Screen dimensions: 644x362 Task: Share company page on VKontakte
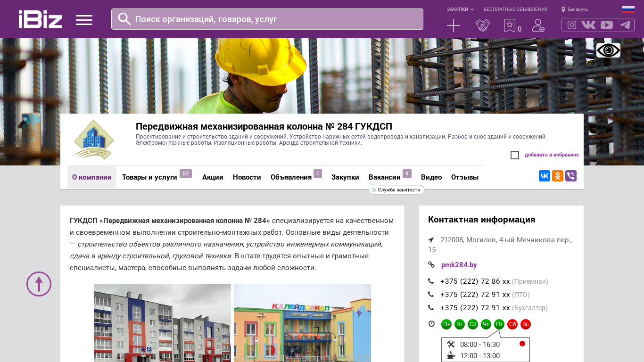pyautogui.click(x=545, y=176)
